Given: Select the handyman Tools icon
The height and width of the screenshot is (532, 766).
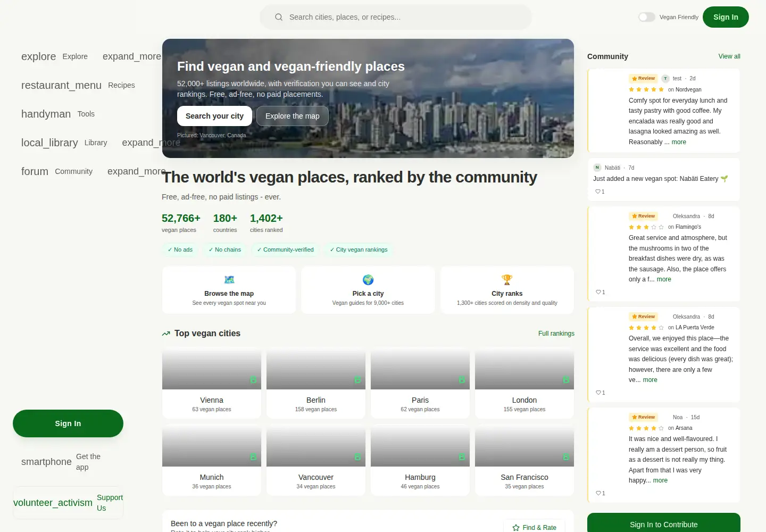Looking at the screenshot, I should coord(46,114).
